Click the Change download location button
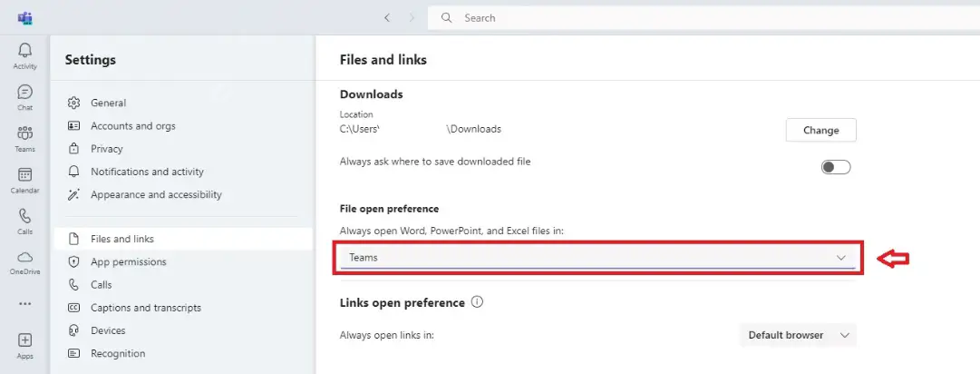Viewport: 980px width, 374px height. [x=820, y=130]
